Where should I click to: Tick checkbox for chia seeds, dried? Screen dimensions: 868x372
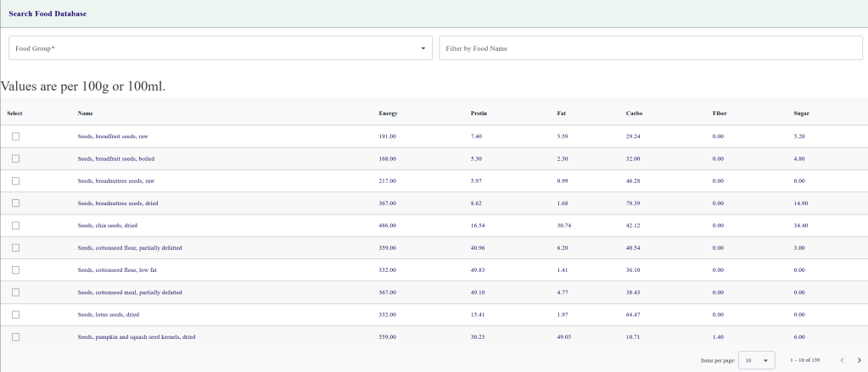[15, 225]
